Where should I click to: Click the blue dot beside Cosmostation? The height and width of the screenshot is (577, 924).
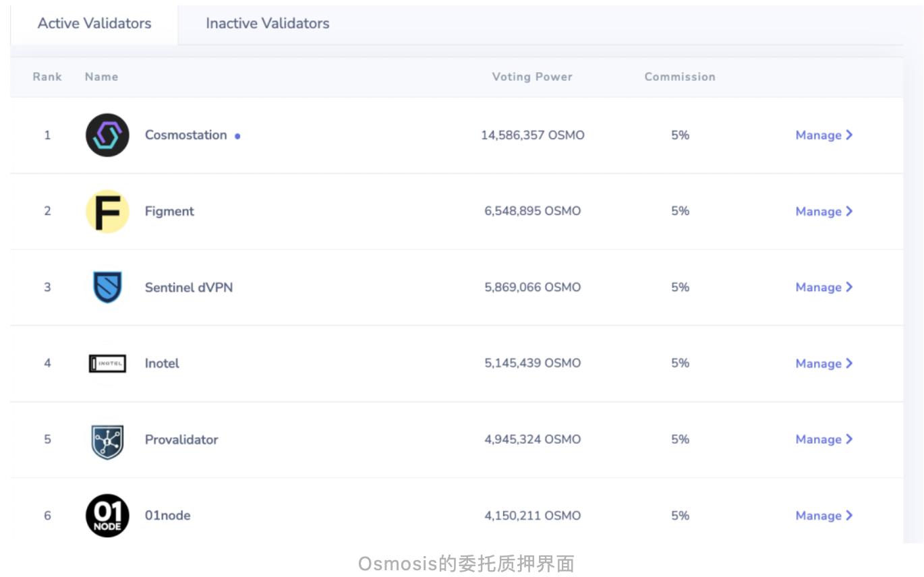[237, 136]
